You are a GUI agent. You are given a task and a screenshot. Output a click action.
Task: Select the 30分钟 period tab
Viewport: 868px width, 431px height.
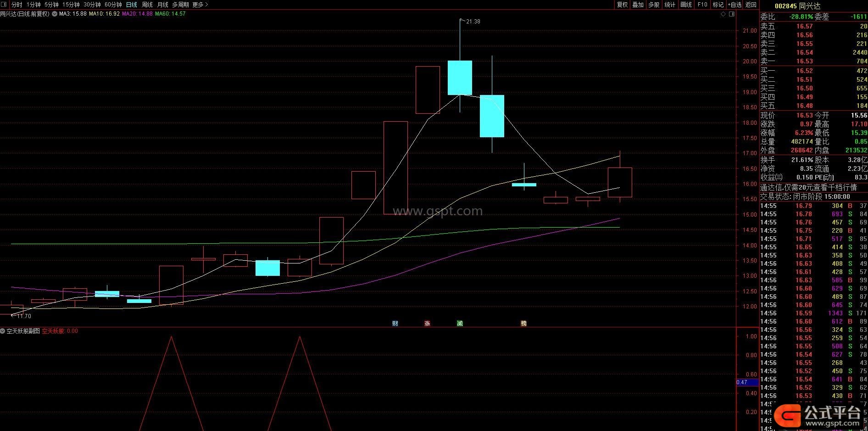tap(92, 5)
